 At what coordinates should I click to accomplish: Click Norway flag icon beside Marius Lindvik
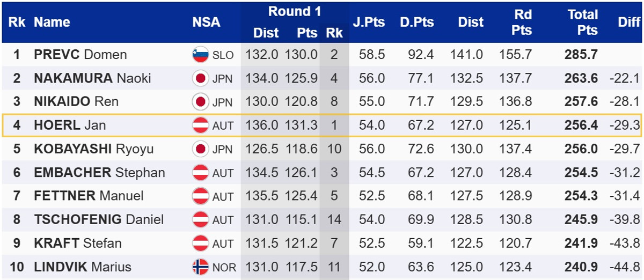[x=200, y=267]
